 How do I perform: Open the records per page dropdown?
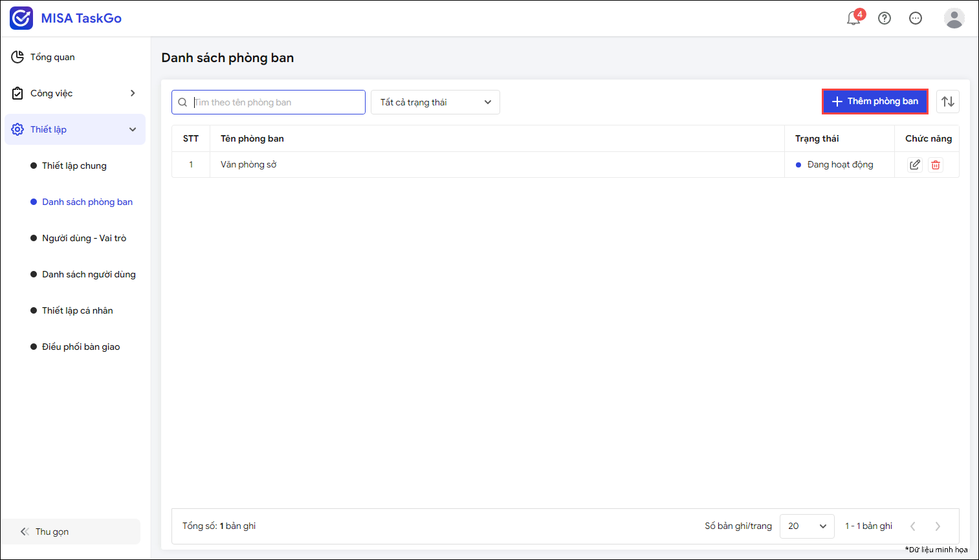807,526
